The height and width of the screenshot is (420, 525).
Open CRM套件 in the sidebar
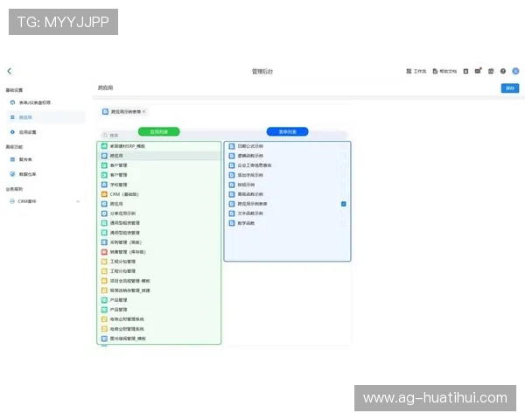(45, 201)
